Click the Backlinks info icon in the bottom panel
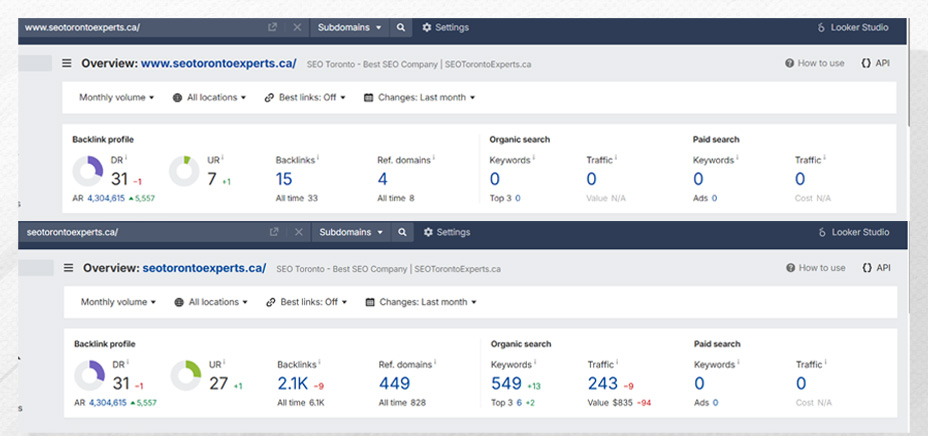928x436 pixels. (319, 363)
